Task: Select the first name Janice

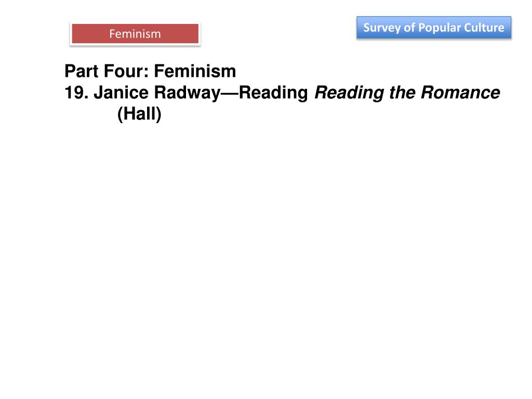Action: pyautogui.click(x=121, y=92)
